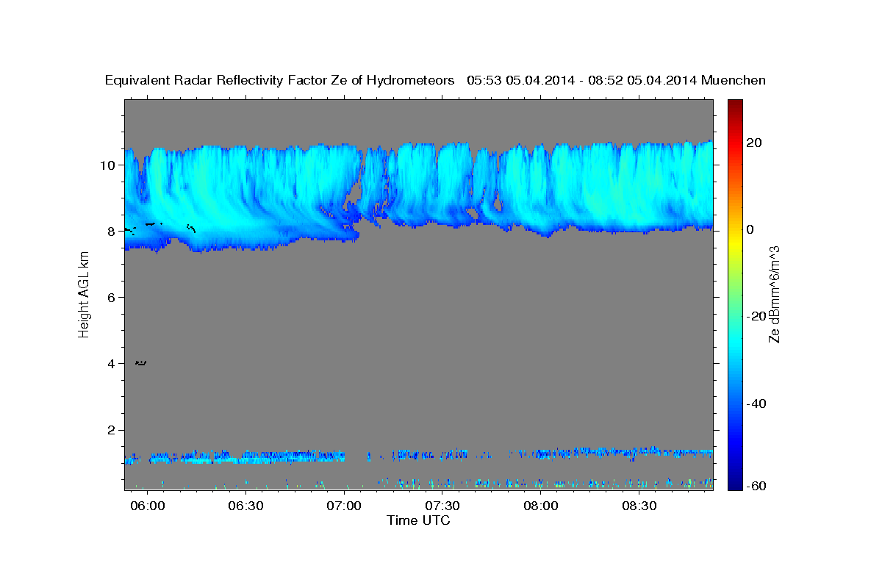Click the '06:30' time tick label
The image size is (882, 588).
click(245, 506)
